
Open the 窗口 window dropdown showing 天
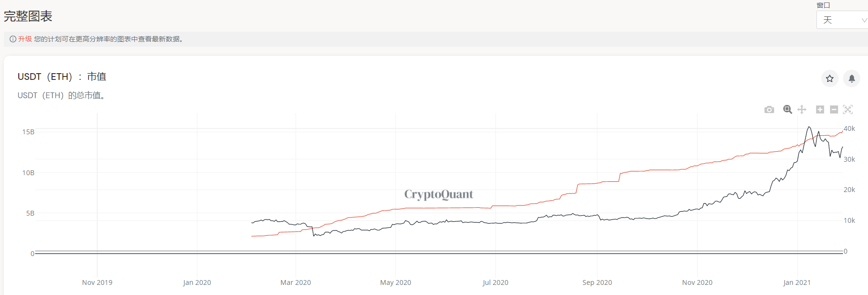(840, 20)
